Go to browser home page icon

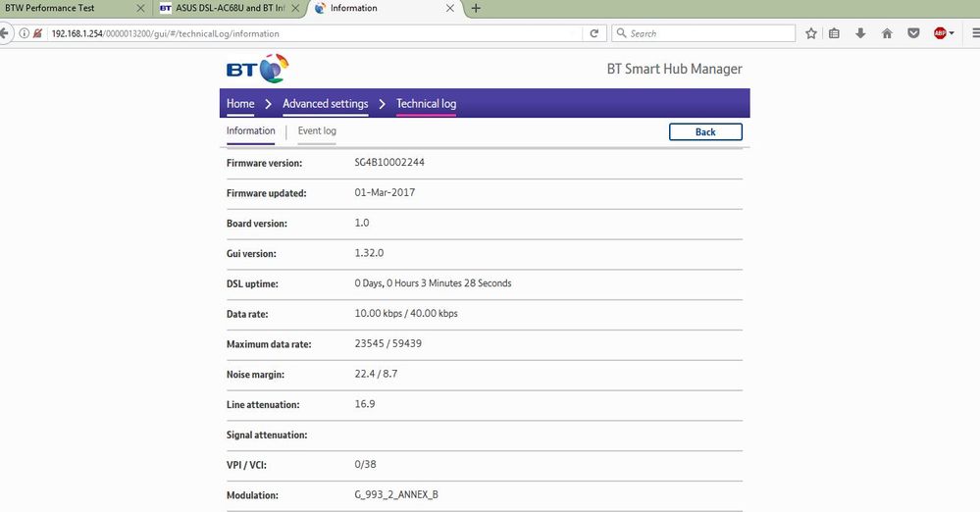pyautogui.click(x=887, y=33)
